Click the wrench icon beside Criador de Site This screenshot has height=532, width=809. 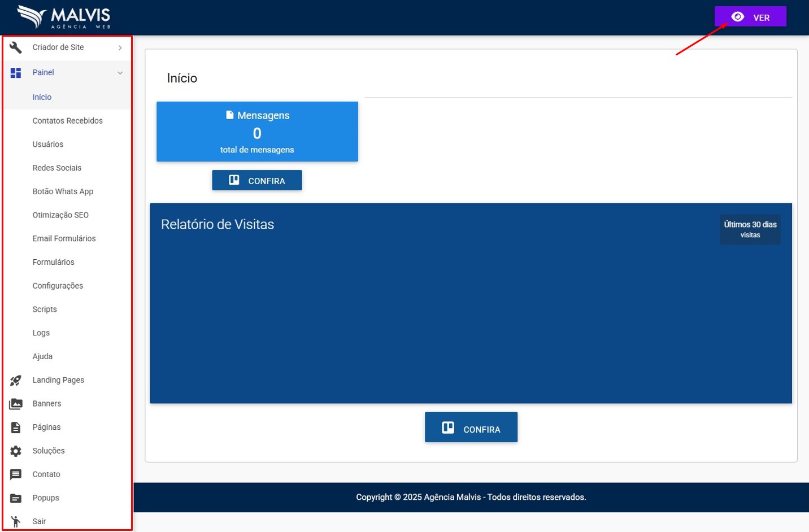[x=16, y=47]
